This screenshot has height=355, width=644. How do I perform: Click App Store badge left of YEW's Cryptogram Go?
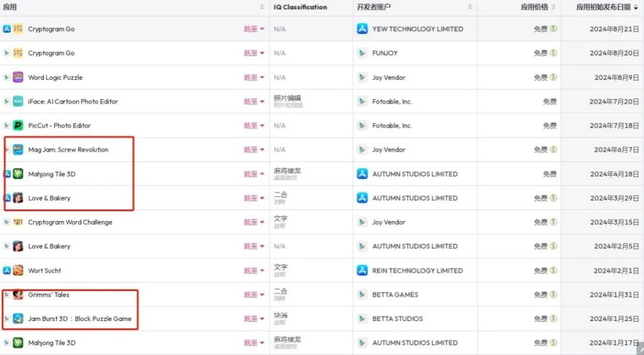[x=7, y=29]
